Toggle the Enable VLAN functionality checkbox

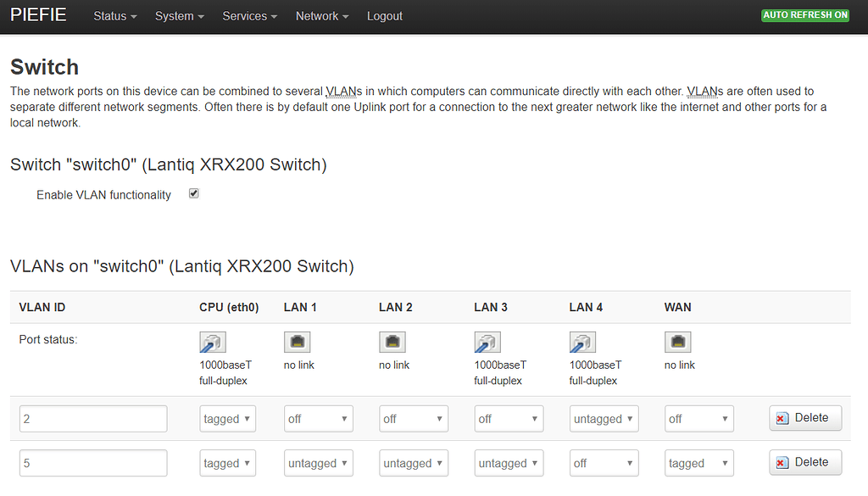[x=193, y=193]
